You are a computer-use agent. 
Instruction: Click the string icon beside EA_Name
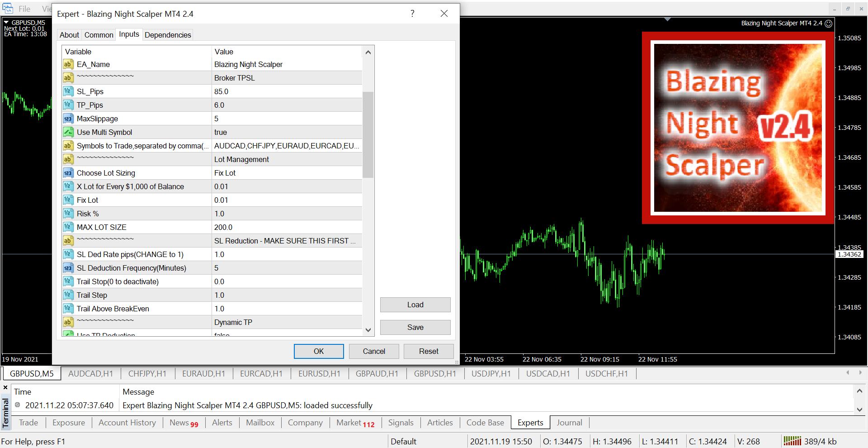coord(68,64)
